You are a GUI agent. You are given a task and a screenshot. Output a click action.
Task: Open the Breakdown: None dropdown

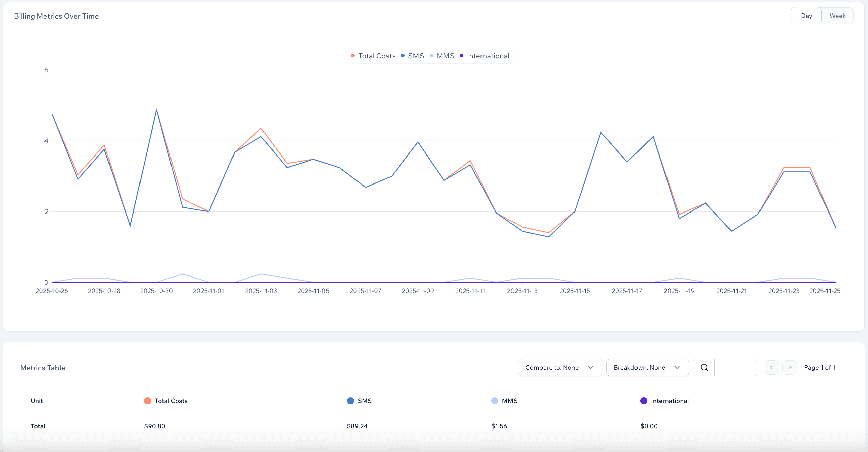[647, 367]
